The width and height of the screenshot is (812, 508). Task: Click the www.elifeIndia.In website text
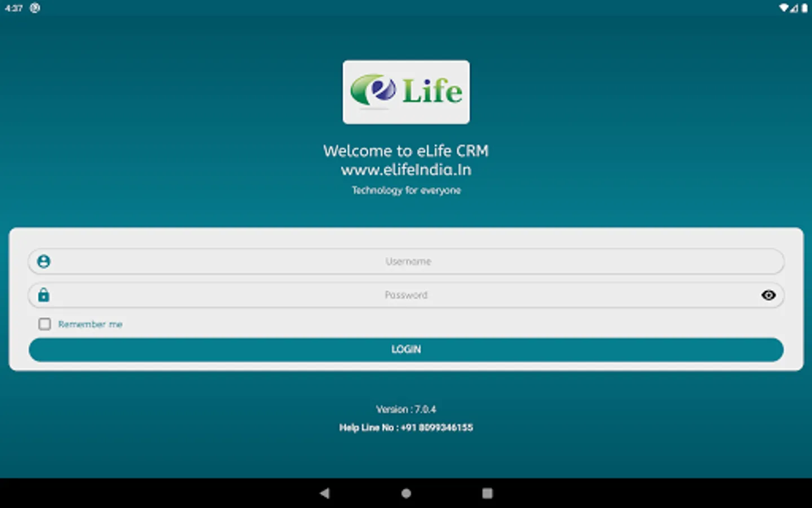coord(406,170)
